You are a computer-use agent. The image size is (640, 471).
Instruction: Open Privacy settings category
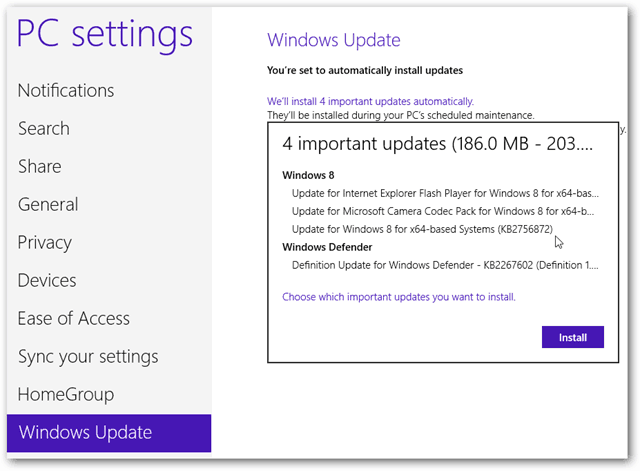click(x=44, y=242)
